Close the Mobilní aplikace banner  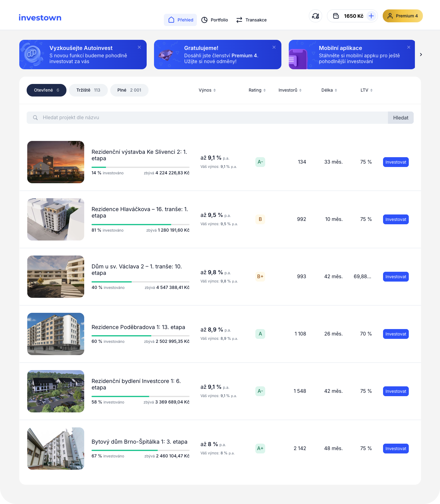[409, 47]
